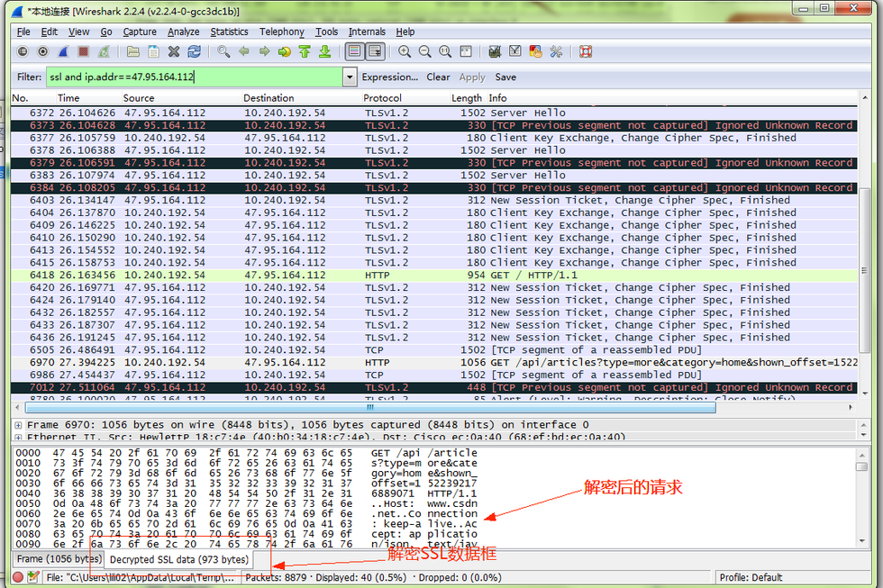Jump to the first packet
Image resolution: width=883 pixels, height=588 pixels.
click(305, 51)
